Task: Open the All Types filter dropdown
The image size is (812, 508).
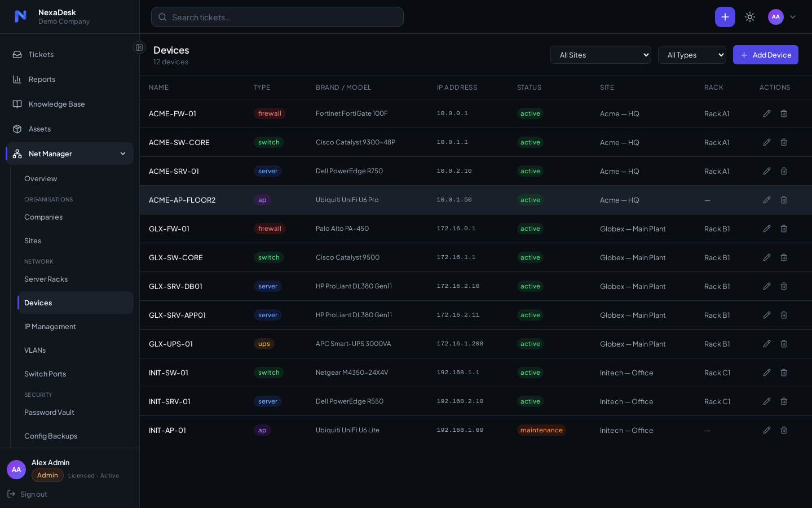Action: pyautogui.click(x=692, y=55)
